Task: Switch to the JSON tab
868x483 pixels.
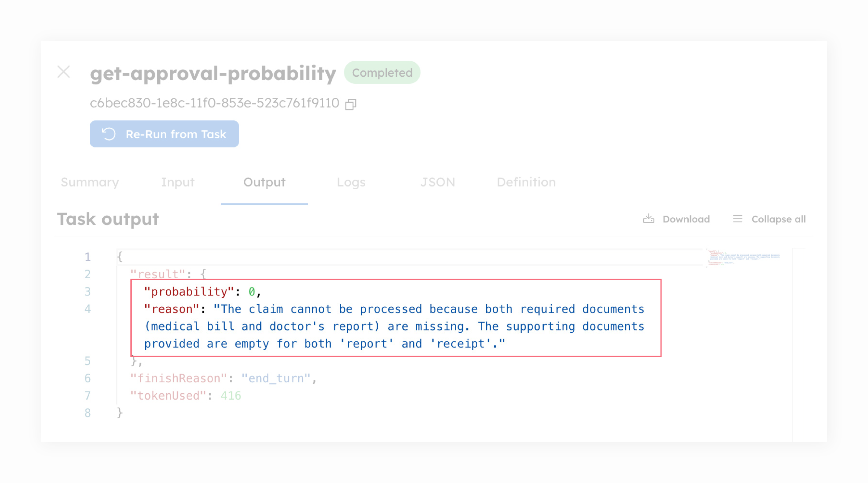Action: 438,182
